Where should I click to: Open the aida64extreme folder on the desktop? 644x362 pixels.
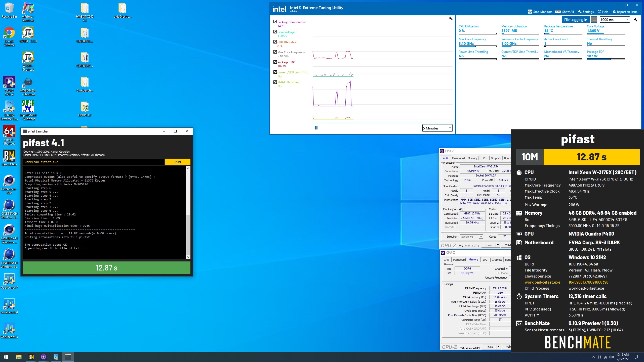[x=122, y=11]
